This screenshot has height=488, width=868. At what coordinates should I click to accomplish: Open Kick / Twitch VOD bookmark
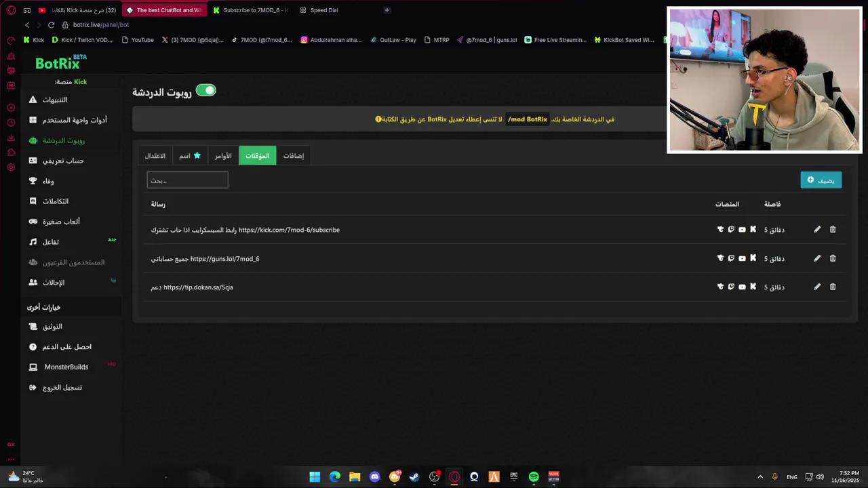(x=82, y=40)
